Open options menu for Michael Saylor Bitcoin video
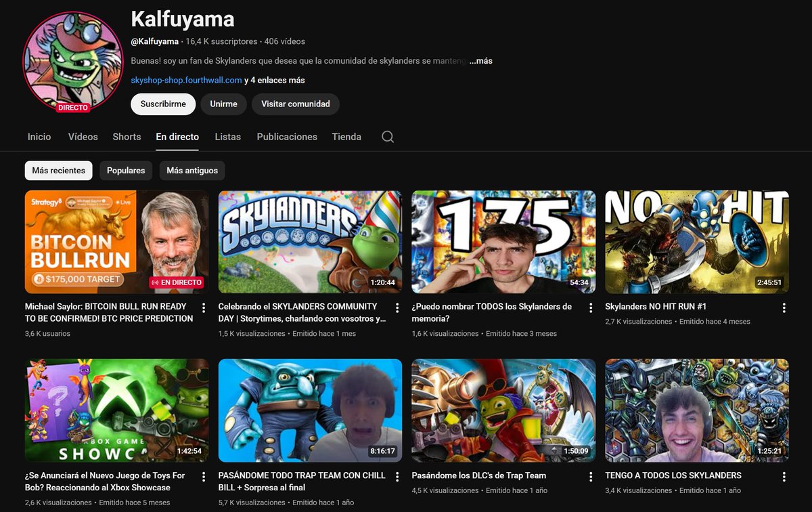 point(204,308)
